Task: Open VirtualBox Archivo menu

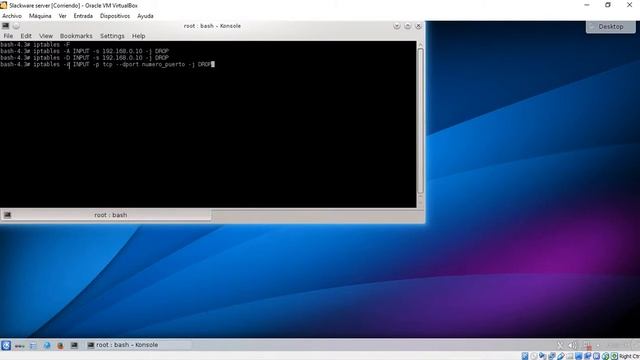Action: [12, 16]
